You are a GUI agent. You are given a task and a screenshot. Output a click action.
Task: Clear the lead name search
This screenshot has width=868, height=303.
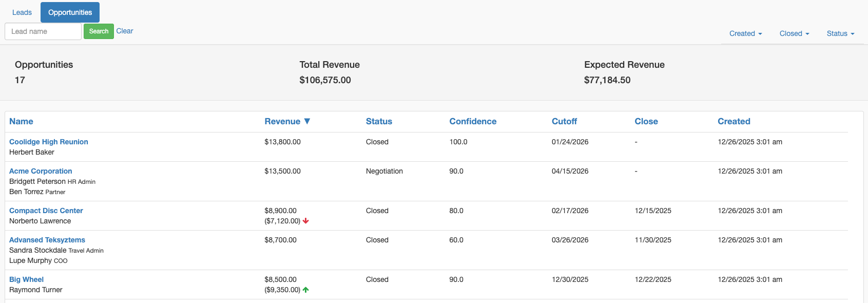point(125,31)
